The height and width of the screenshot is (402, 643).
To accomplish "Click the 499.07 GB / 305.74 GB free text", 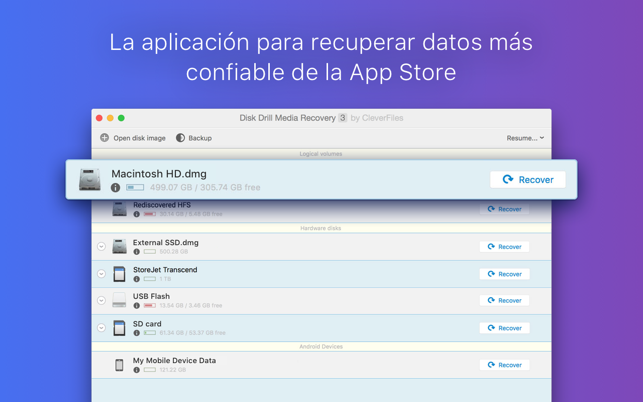I will [x=205, y=187].
